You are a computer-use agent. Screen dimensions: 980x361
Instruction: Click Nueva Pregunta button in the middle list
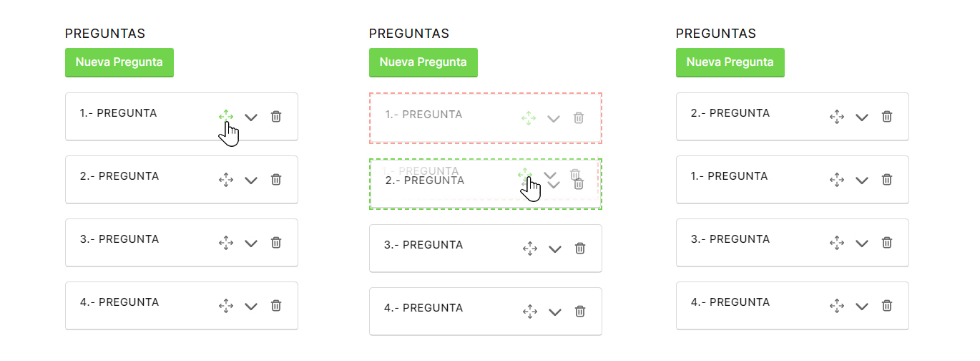pos(423,62)
